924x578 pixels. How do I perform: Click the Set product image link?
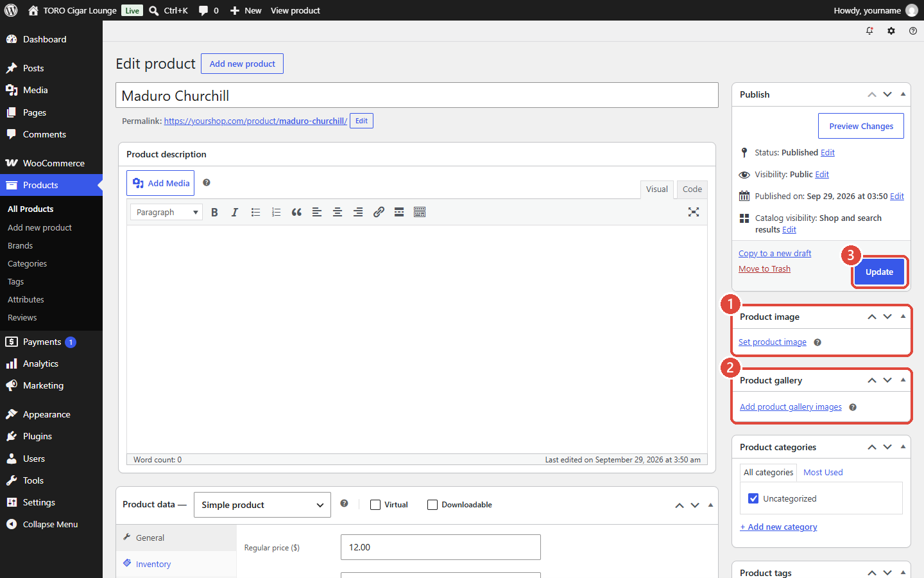[773, 342]
